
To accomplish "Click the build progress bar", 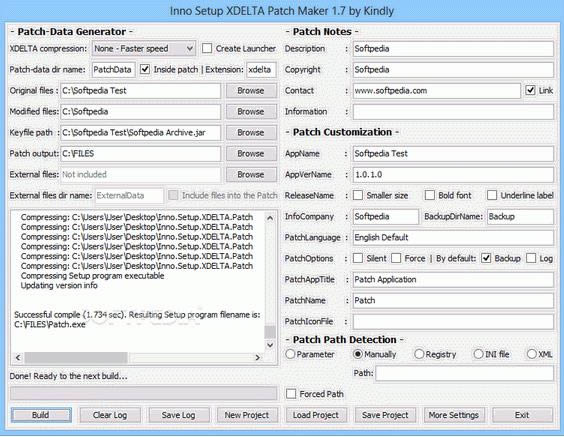I will pos(144,393).
